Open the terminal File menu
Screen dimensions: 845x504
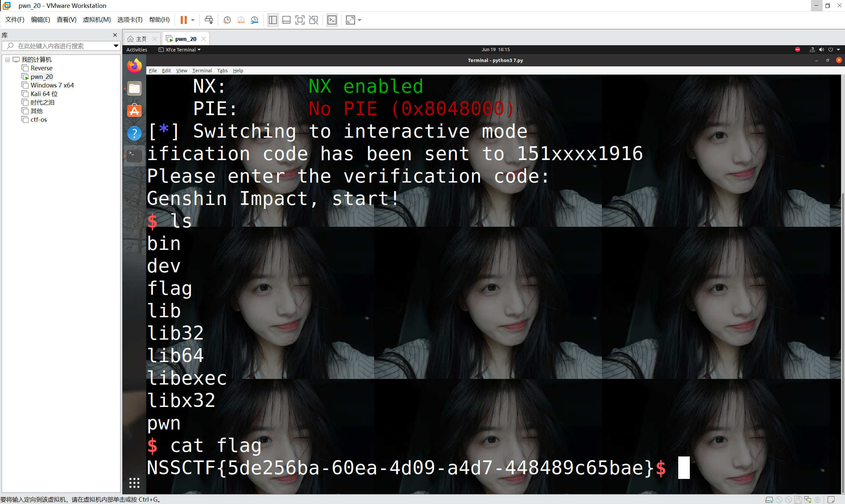[153, 70]
